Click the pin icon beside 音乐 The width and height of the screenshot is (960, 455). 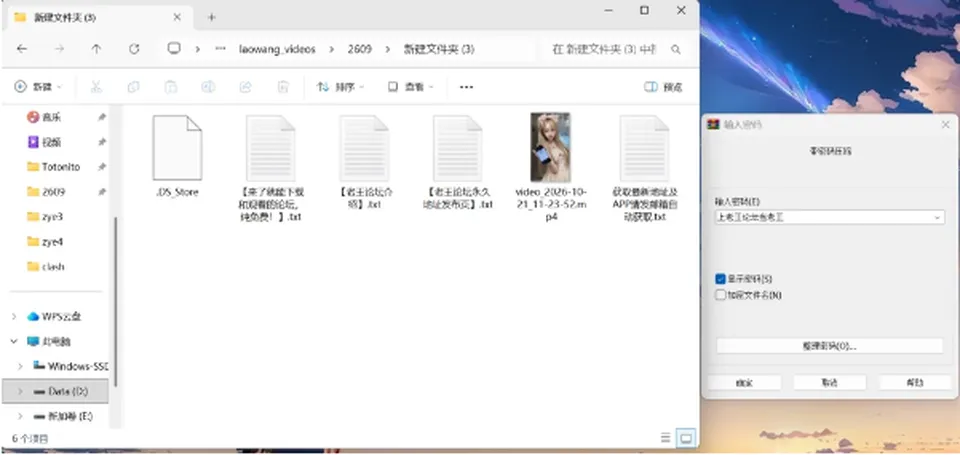pyautogui.click(x=102, y=117)
